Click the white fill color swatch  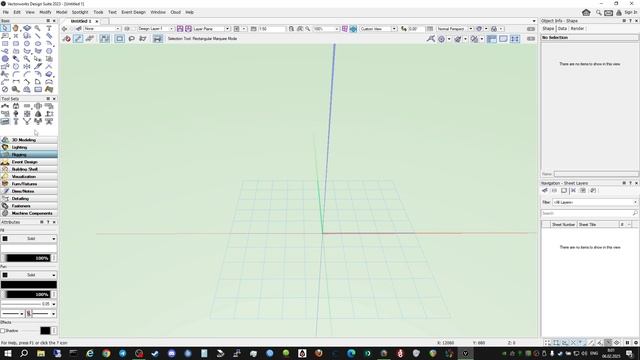29,248
